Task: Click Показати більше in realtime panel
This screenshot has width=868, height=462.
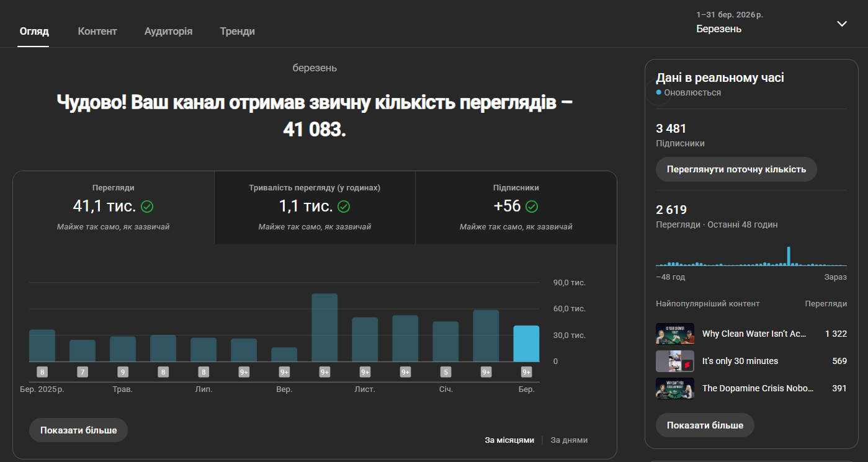Action: pyautogui.click(x=705, y=425)
